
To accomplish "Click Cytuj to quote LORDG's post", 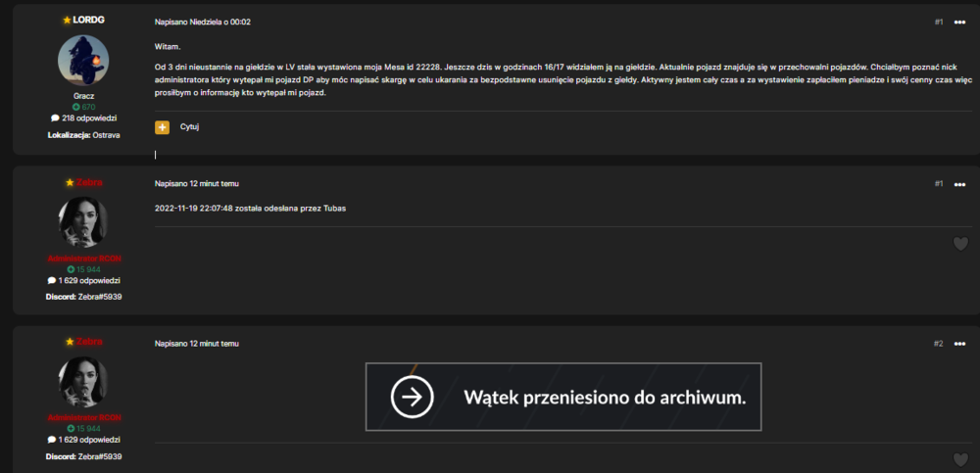I will tap(189, 127).
